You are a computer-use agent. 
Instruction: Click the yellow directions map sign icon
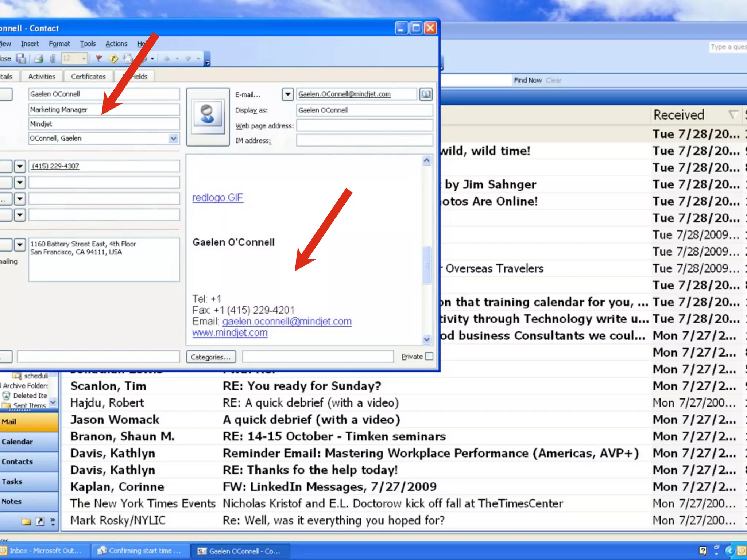coord(113,58)
